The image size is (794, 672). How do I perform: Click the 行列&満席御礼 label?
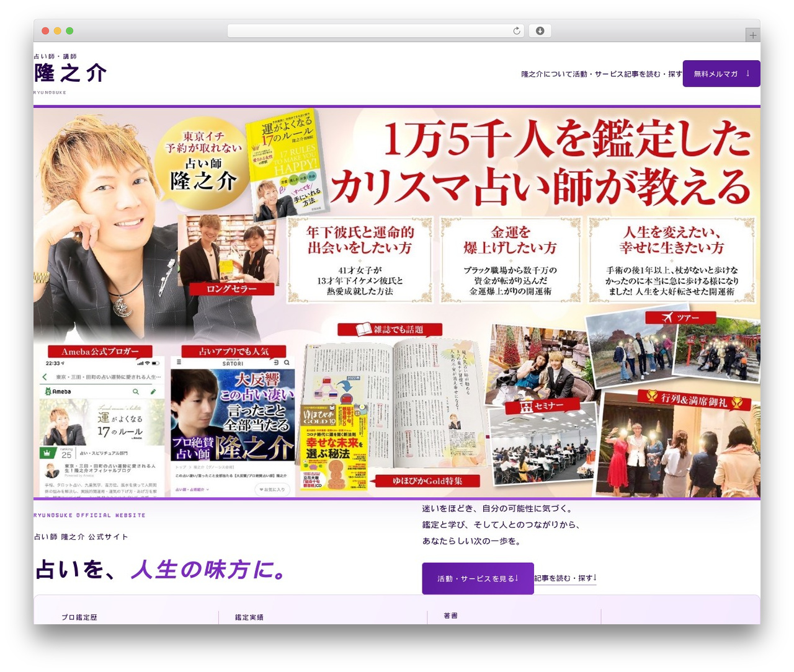[694, 400]
